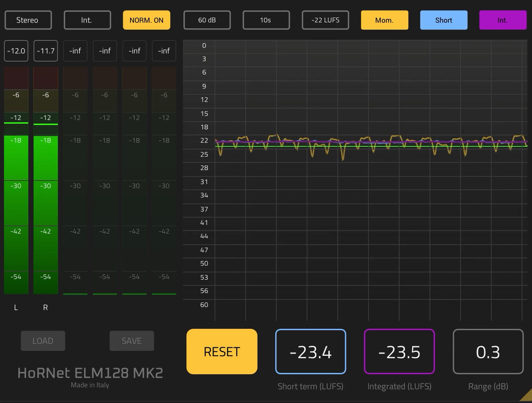Click the greyed LOAD button
The height and width of the screenshot is (403, 532).
click(43, 341)
